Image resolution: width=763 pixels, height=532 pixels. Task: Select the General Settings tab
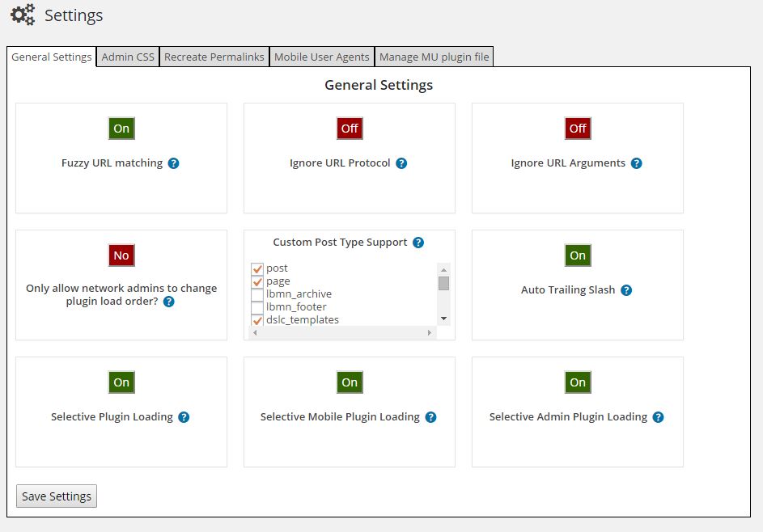click(52, 57)
